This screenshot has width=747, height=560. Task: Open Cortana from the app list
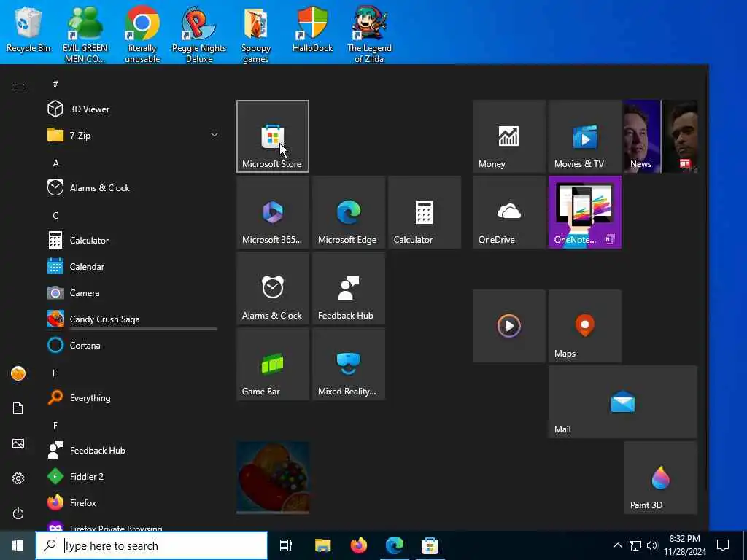(132, 345)
